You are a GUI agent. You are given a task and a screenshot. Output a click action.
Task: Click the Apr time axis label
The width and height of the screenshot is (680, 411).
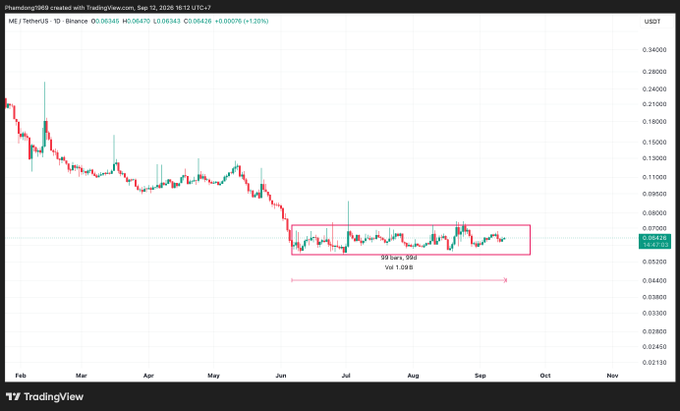[148, 375]
